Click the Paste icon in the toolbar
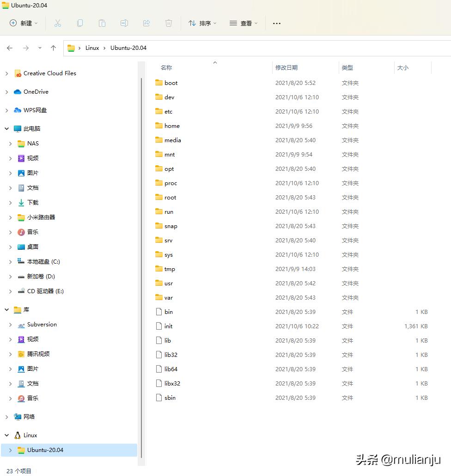The width and height of the screenshot is (451, 476). (x=102, y=23)
